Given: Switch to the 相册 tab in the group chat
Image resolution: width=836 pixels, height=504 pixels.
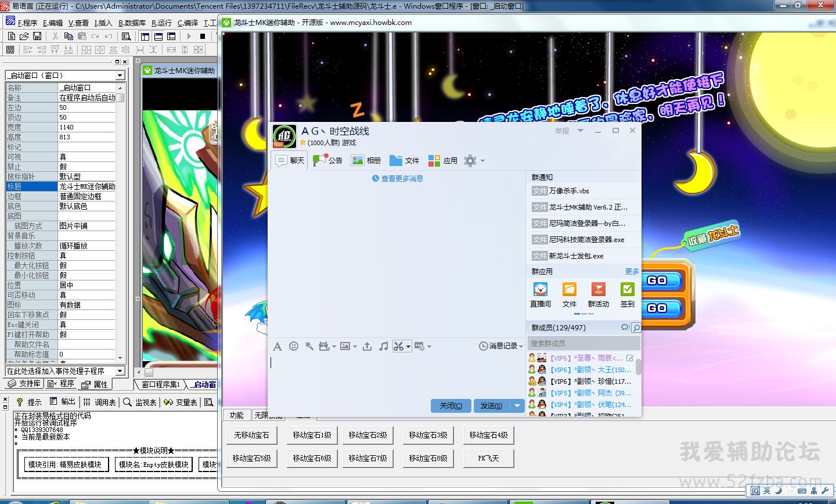Looking at the screenshot, I should tap(366, 161).
